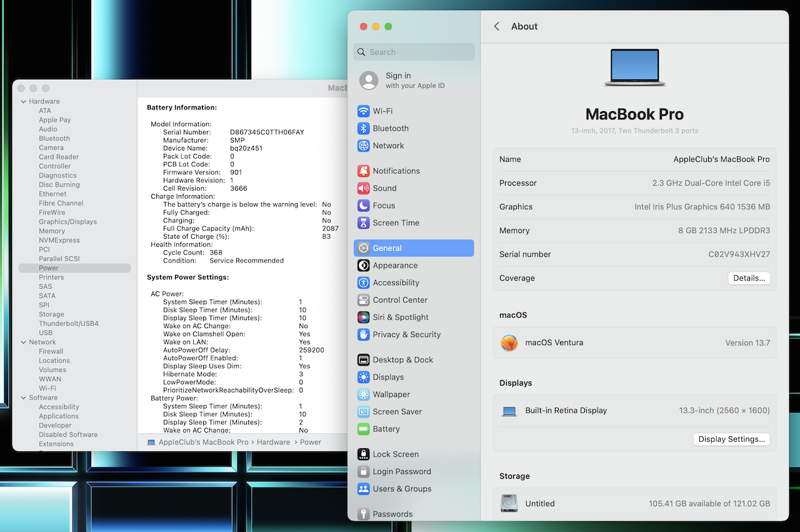This screenshot has width=800, height=532.
Task: Select the Focus moon icon
Action: [x=363, y=206]
